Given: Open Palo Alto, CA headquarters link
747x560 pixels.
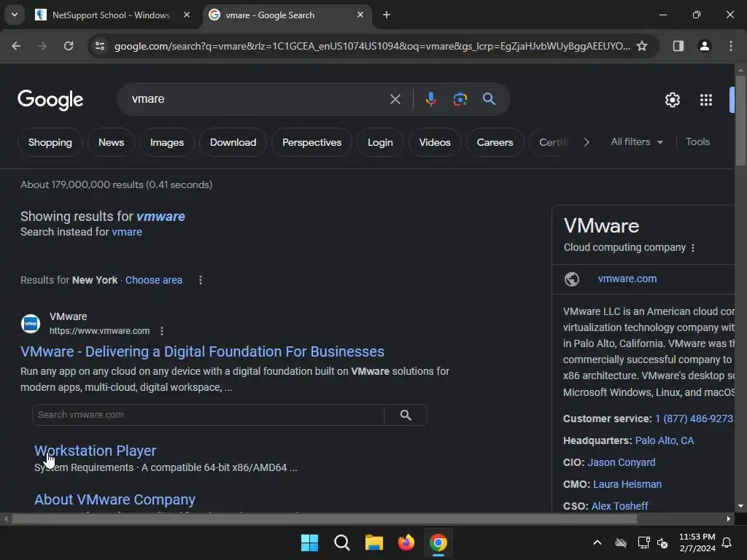Looking at the screenshot, I should click(x=664, y=440).
